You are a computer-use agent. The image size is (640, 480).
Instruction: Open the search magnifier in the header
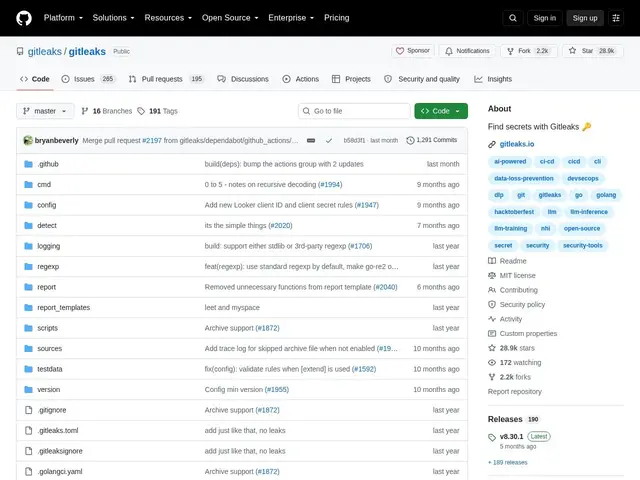click(x=513, y=18)
